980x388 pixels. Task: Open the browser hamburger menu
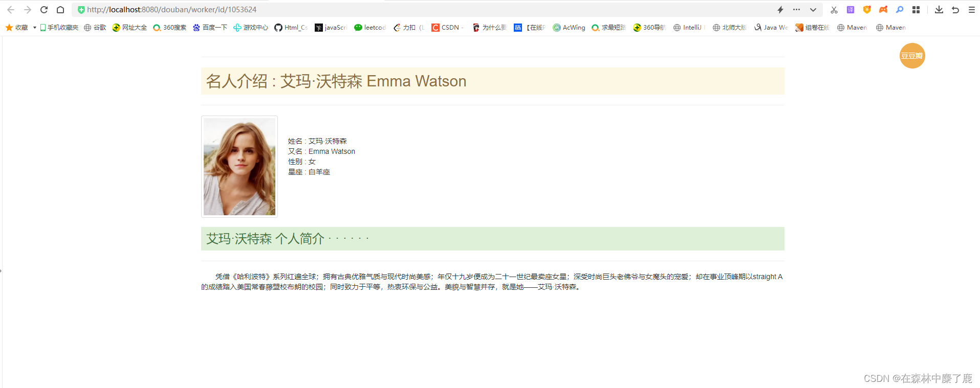pos(972,10)
